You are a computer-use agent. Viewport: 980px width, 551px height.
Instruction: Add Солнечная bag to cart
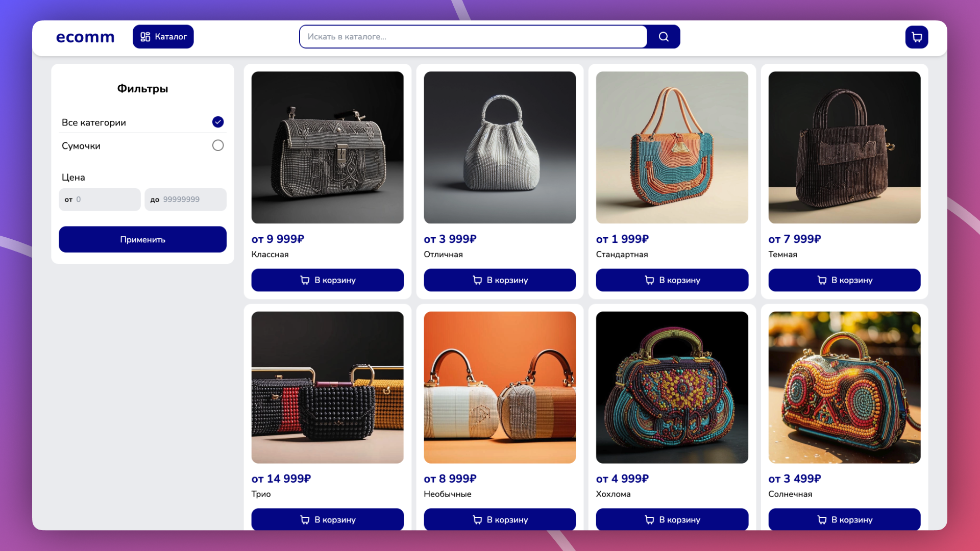pyautogui.click(x=844, y=519)
